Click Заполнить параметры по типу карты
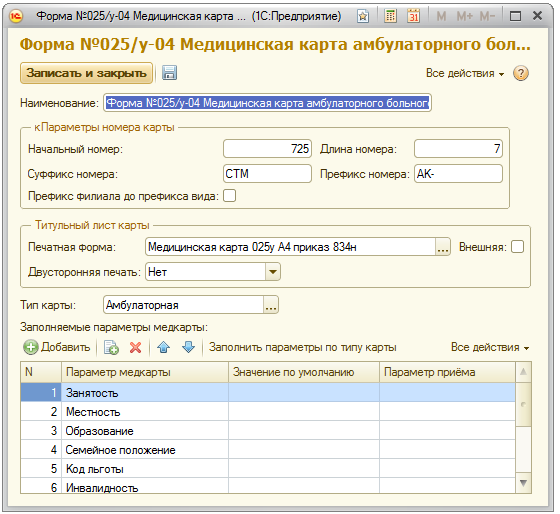 (x=302, y=347)
